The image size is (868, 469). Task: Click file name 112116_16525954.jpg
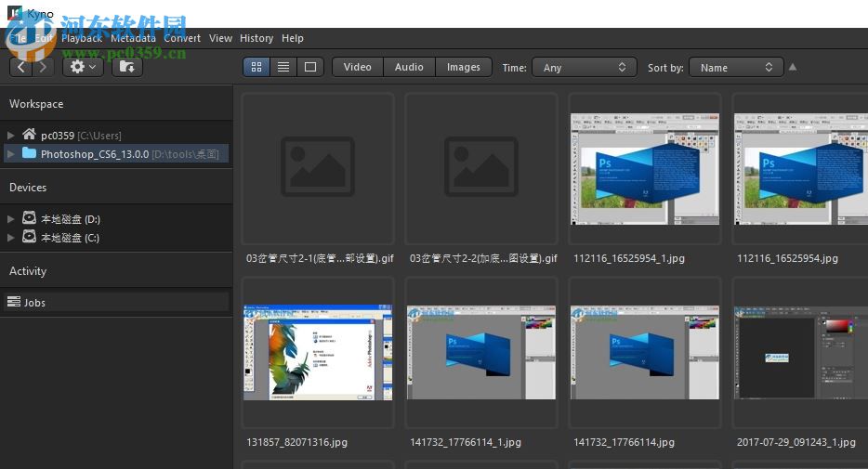click(787, 258)
